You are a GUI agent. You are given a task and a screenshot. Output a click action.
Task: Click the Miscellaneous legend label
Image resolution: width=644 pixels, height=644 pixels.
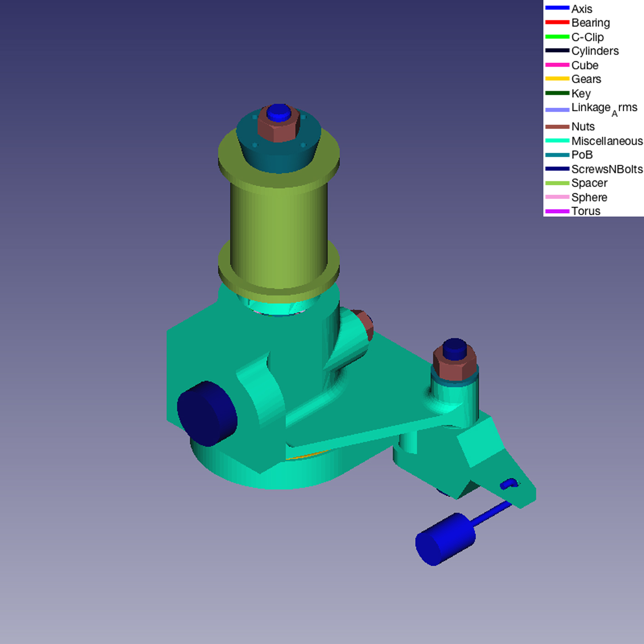point(606,141)
